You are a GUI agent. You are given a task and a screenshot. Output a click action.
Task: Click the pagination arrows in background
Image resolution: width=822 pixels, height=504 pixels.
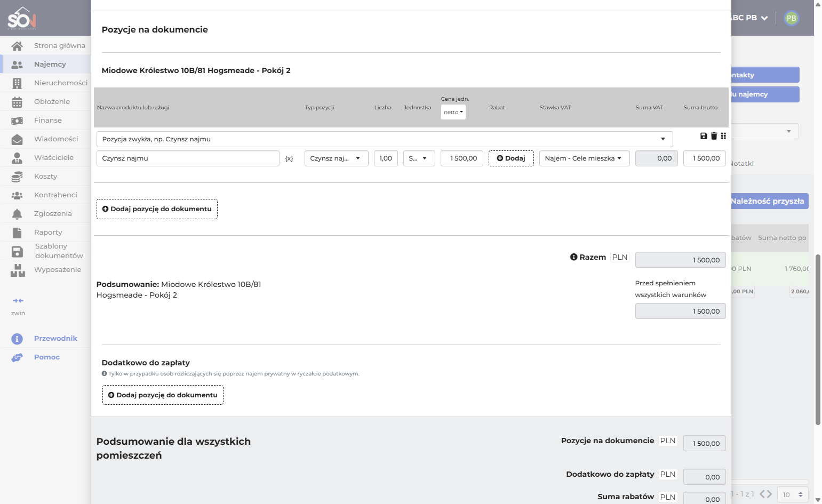click(766, 494)
